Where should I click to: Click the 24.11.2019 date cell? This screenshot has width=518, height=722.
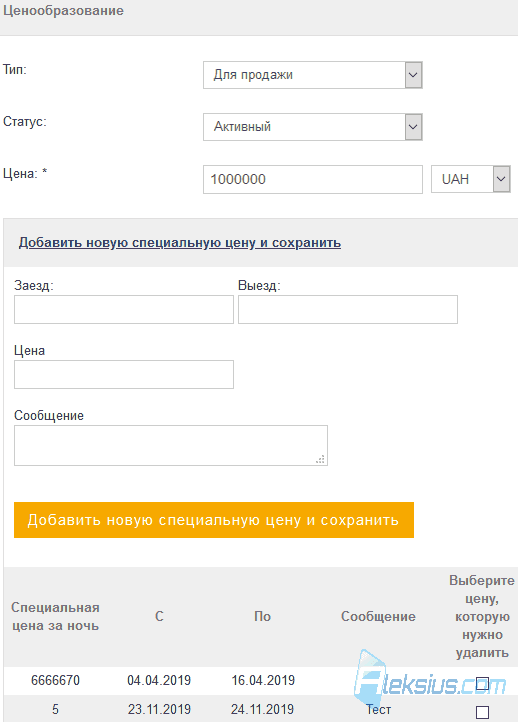[x=262, y=709]
